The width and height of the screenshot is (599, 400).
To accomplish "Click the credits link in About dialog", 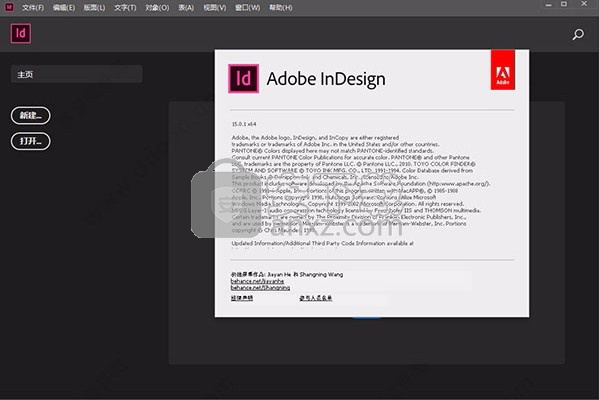I will pyautogui.click(x=316, y=298).
